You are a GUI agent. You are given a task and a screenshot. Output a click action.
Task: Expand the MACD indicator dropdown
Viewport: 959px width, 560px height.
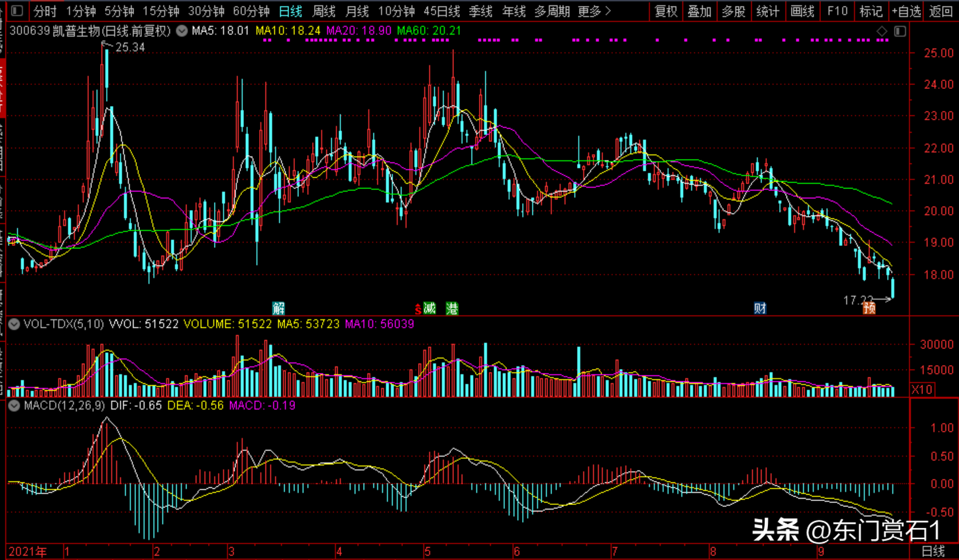14,406
